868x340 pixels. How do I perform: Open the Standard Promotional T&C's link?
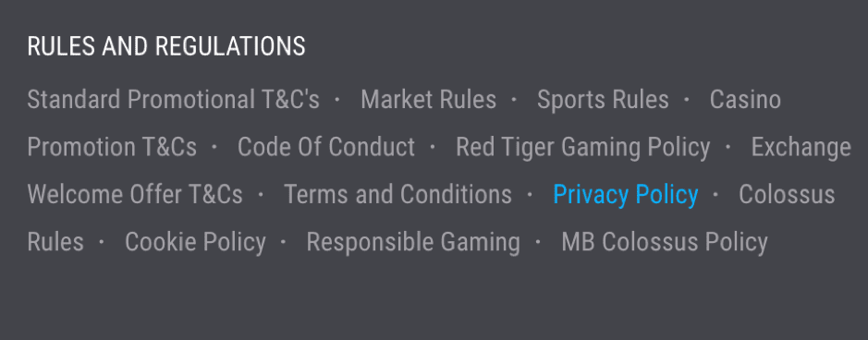(173, 100)
